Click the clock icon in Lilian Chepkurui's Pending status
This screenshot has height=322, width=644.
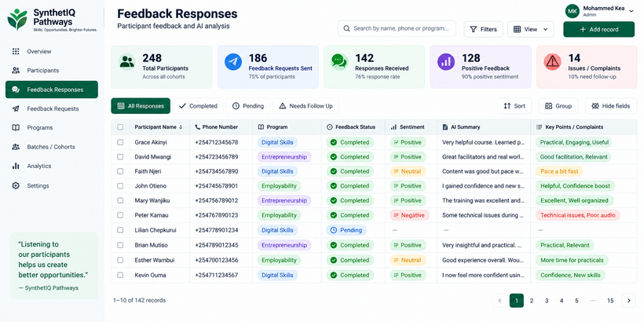point(334,230)
